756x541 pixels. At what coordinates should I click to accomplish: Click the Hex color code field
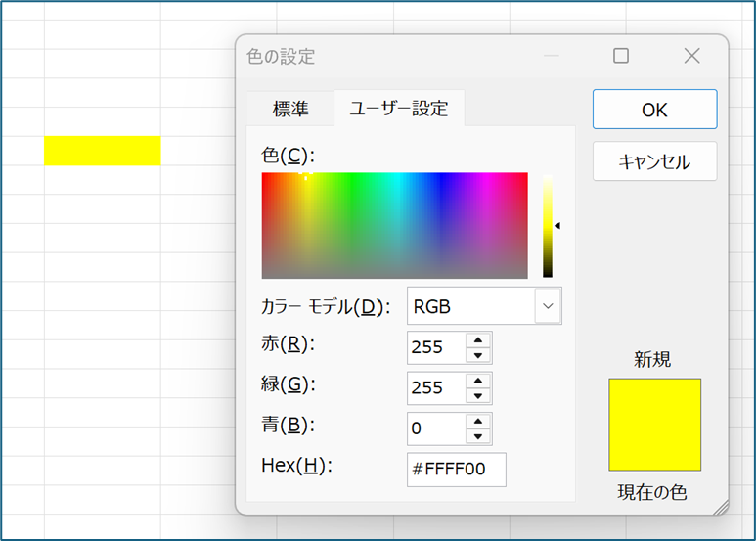point(456,470)
